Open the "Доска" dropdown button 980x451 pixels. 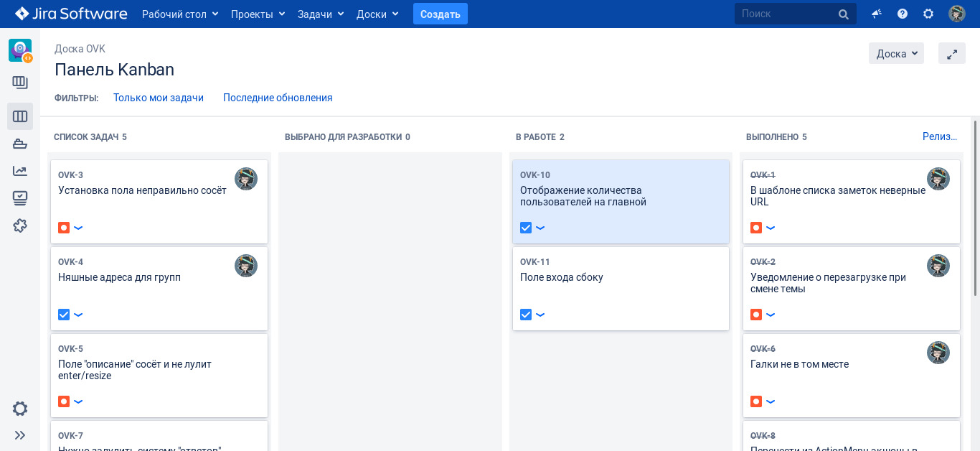pyautogui.click(x=896, y=54)
